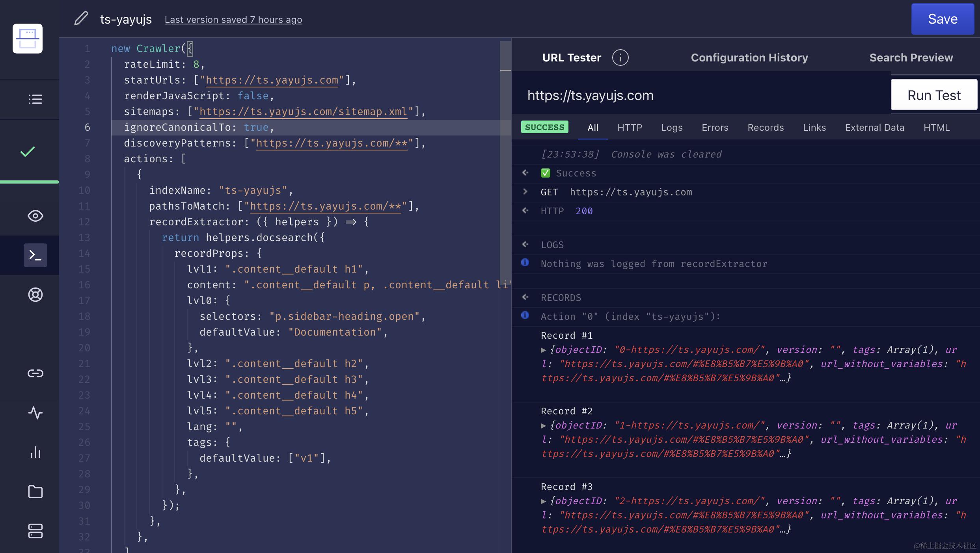This screenshot has width=980, height=553.
Task: Click the sitemap.xml URL in code
Action: (304, 111)
